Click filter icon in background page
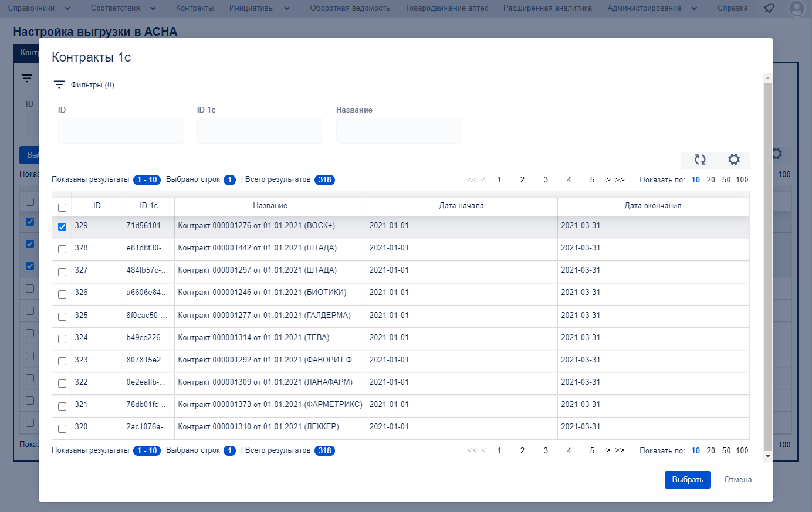Viewport: 812px width, 512px height. click(x=27, y=78)
